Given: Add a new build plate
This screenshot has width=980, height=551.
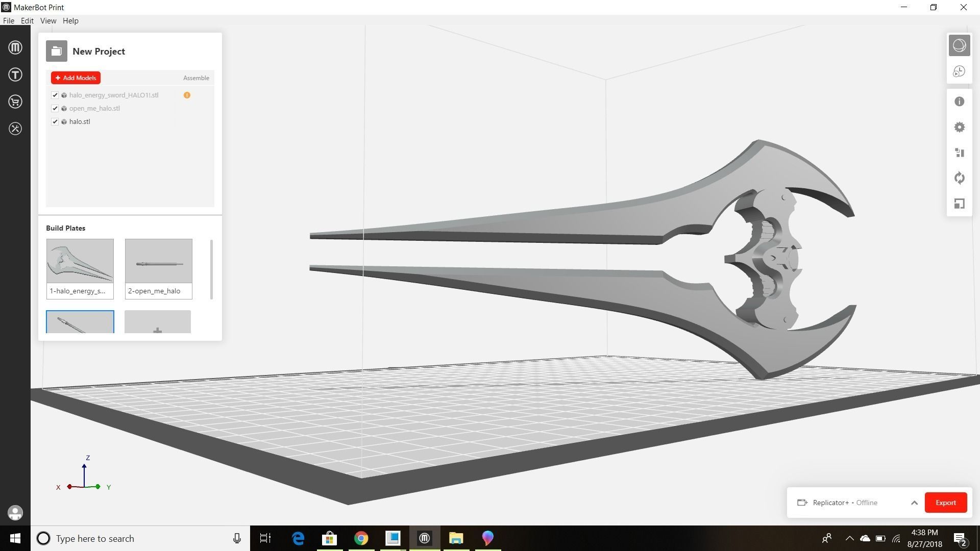Looking at the screenshot, I should 158,322.
